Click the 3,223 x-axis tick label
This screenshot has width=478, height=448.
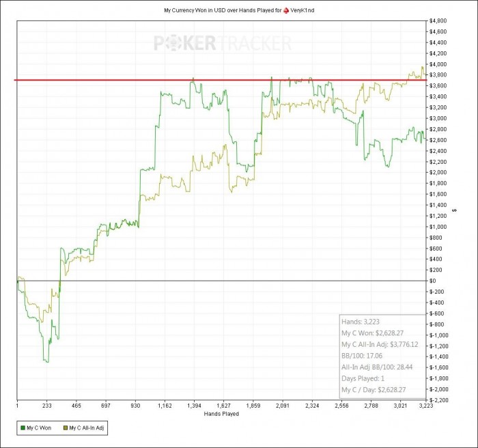click(x=426, y=406)
